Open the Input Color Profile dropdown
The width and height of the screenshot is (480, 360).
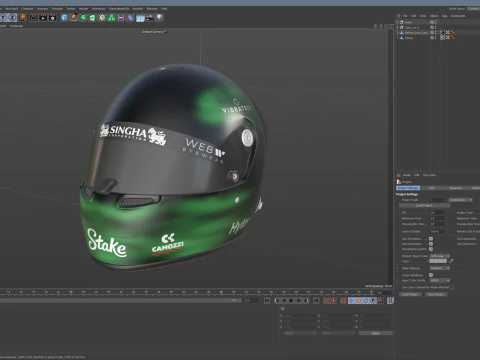coord(440,280)
